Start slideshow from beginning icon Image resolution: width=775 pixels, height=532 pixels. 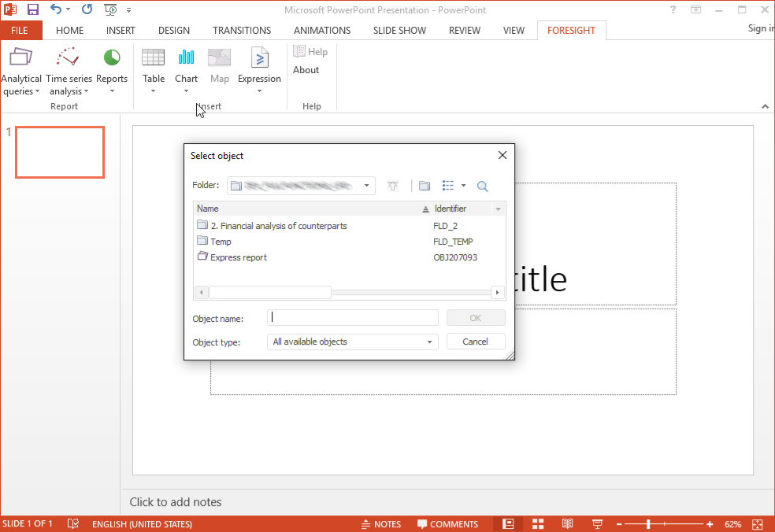(x=111, y=9)
